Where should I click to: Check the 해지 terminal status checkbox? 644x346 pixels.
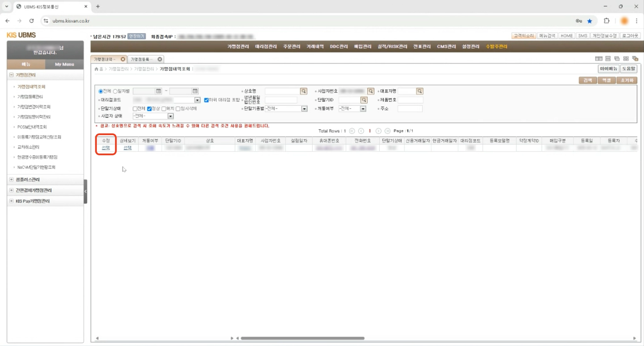click(x=164, y=109)
